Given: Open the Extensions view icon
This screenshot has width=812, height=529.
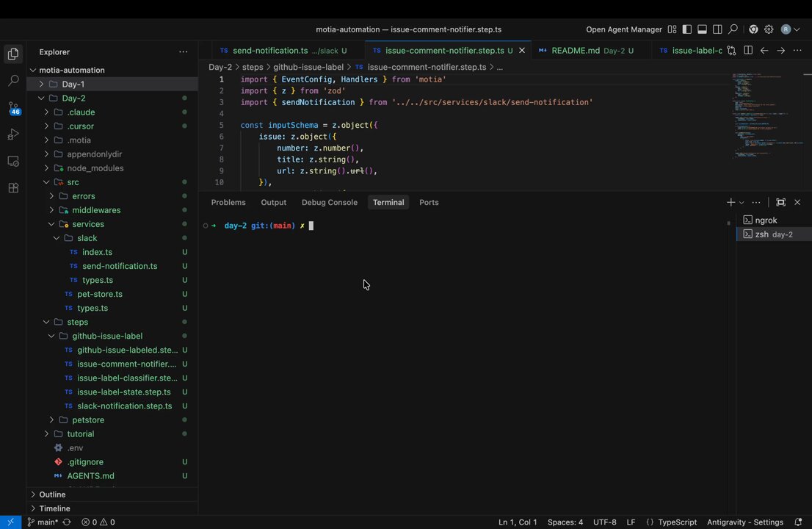Looking at the screenshot, I should (13, 187).
